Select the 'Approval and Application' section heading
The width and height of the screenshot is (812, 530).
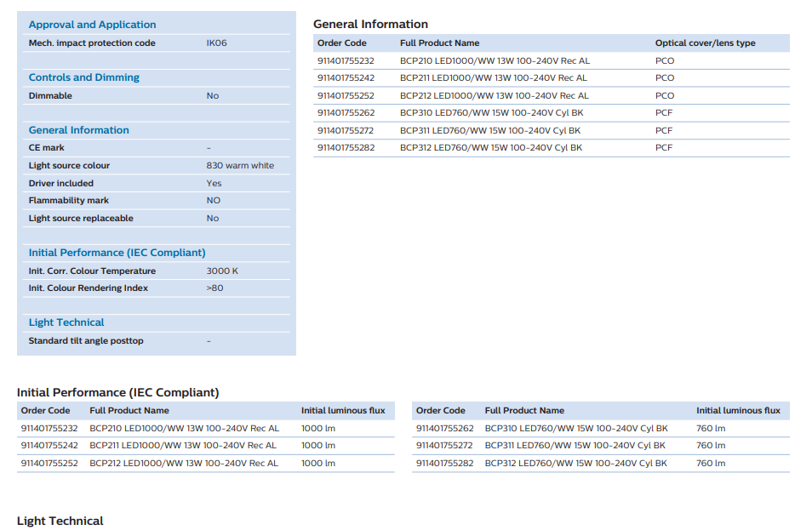point(92,25)
